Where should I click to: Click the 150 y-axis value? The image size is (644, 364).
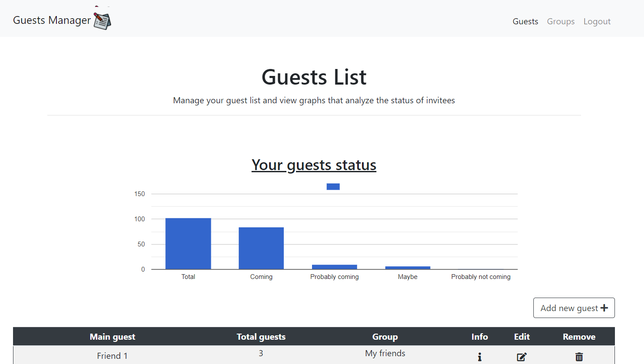click(x=140, y=194)
